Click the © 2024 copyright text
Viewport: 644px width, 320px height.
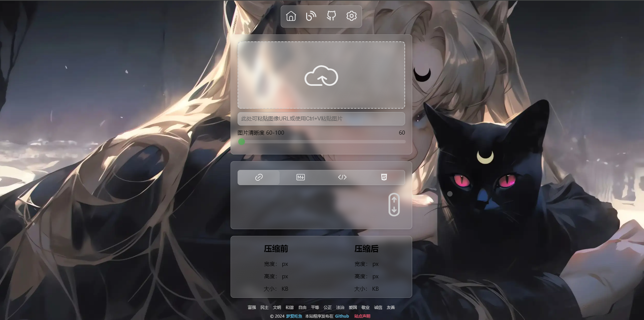coord(277,316)
